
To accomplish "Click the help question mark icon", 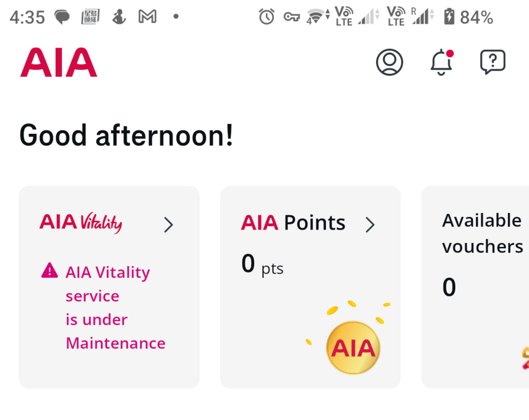I will (x=492, y=62).
